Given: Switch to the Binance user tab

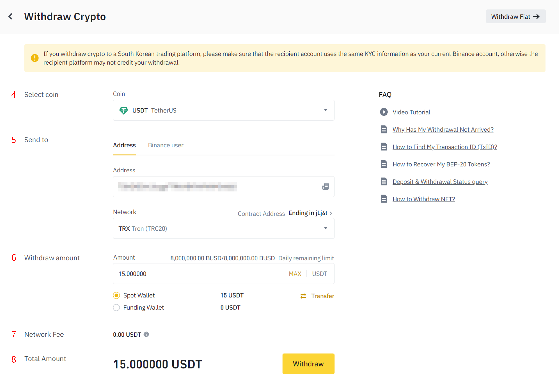Looking at the screenshot, I should [165, 145].
